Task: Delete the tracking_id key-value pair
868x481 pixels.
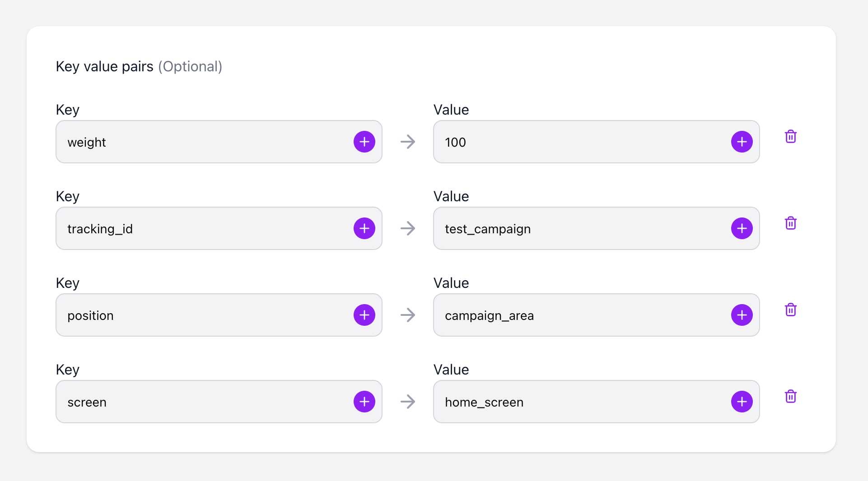Action: pyautogui.click(x=790, y=223)
